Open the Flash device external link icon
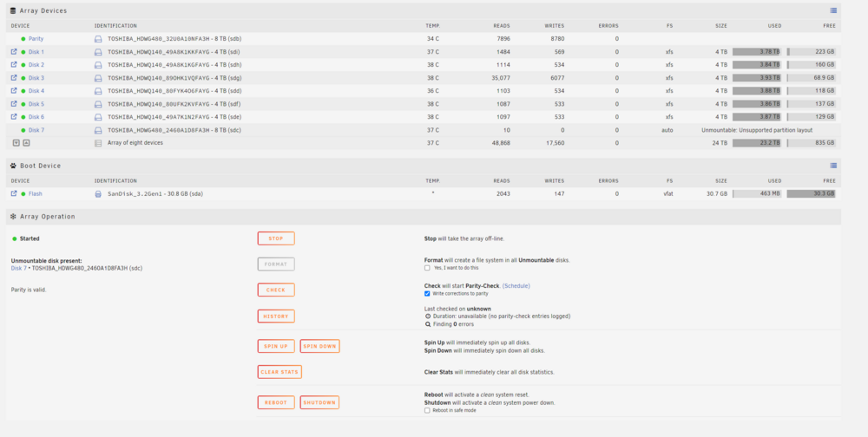868x437 pixels. tap(14, 193)
